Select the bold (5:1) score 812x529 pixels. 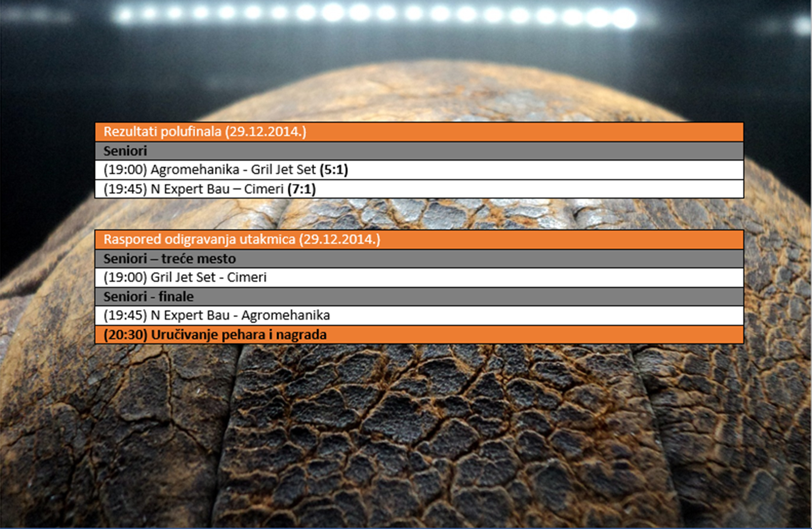tap(334, 170)
